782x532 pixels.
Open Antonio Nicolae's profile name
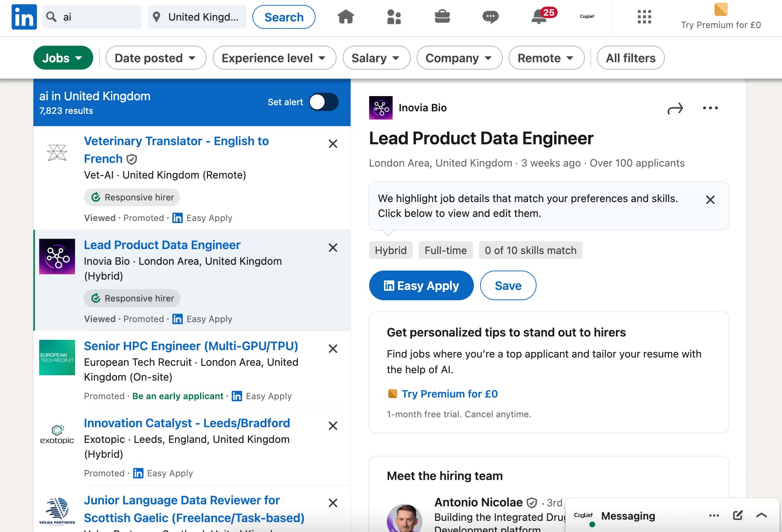click(x=478, y=502)
